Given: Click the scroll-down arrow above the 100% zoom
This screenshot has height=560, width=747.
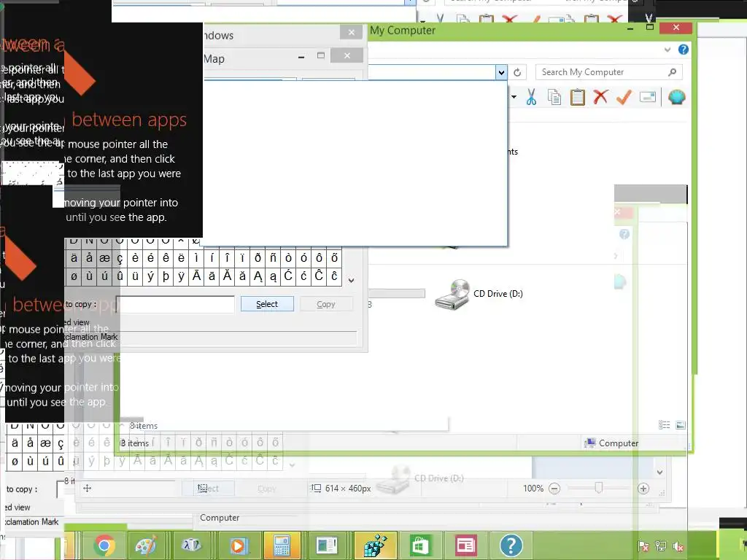Looking at the screenshot, I should click(x=659, y=472).
